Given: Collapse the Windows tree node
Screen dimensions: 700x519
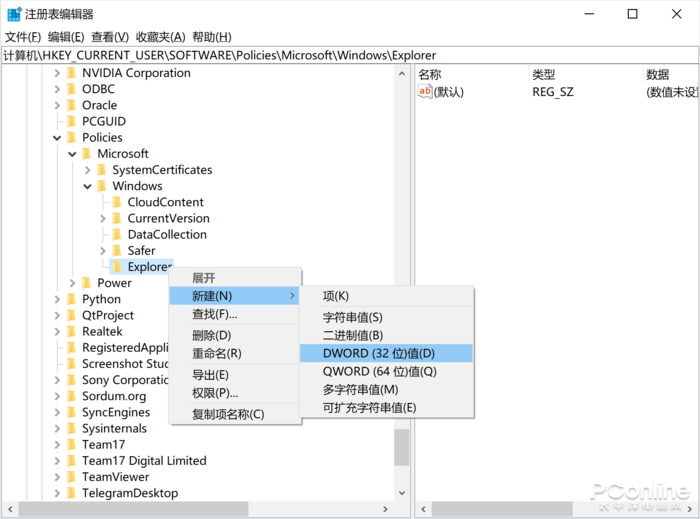Looking at the screenshot, I should pyautogui.click(x=88, y=186).
